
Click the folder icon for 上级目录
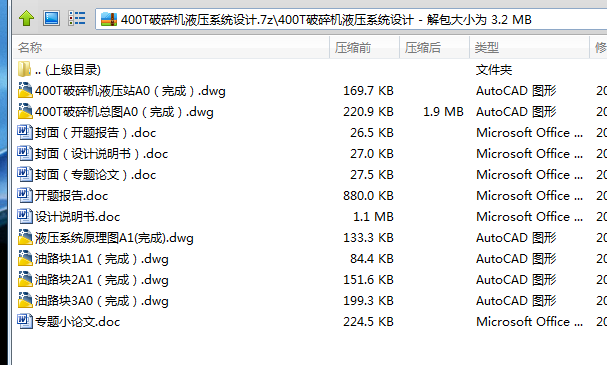click(24, 69)
